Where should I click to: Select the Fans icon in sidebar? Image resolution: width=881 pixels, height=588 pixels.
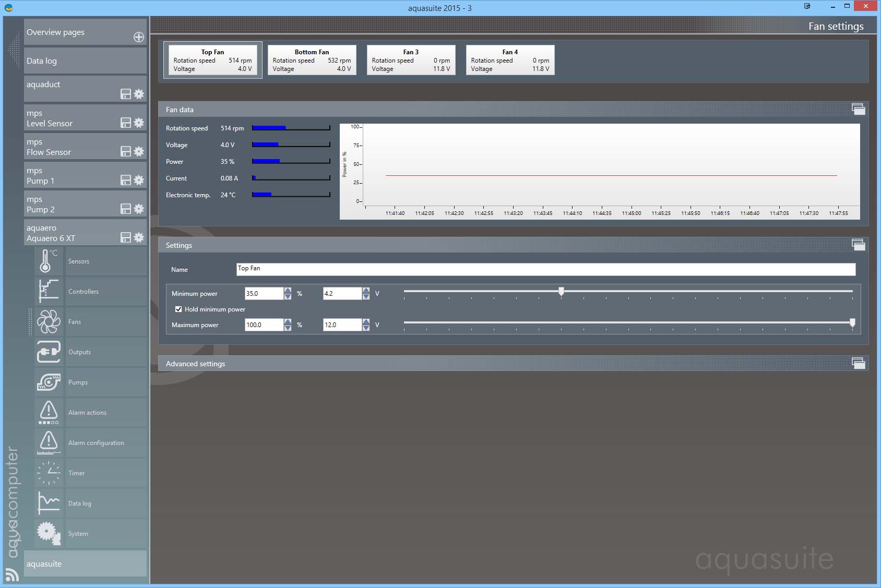coord(48,321)
